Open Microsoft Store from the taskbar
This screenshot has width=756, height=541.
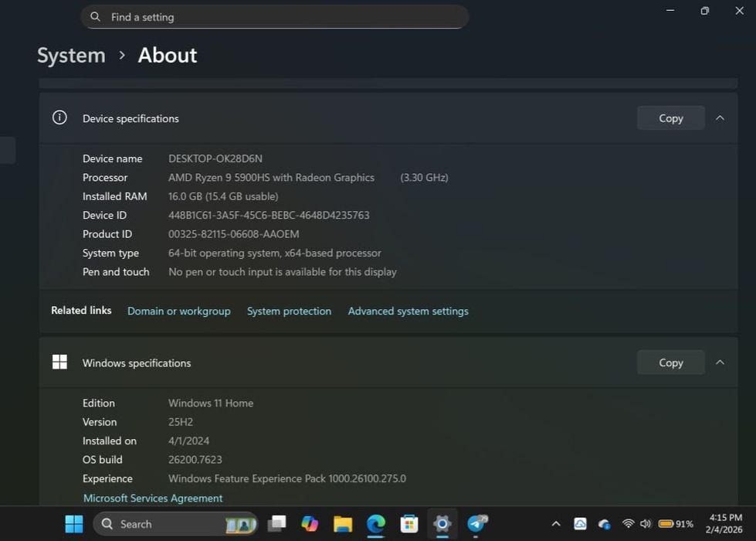coord(409,524)
